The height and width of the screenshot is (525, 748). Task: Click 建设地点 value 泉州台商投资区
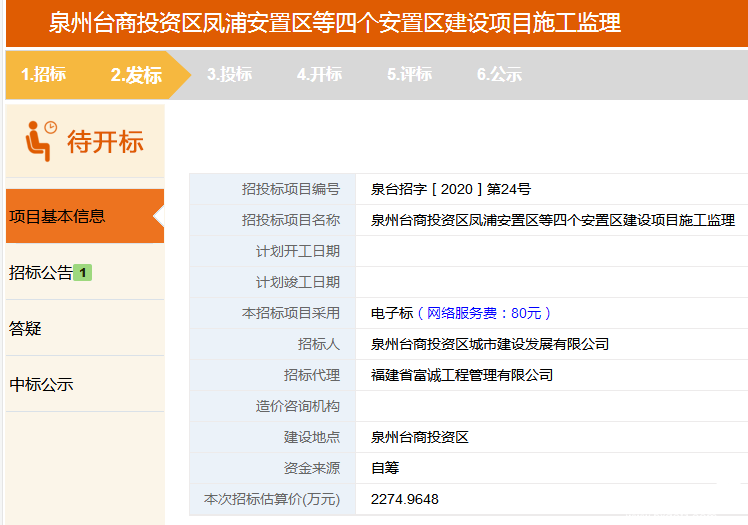click(x=420, y=437)
